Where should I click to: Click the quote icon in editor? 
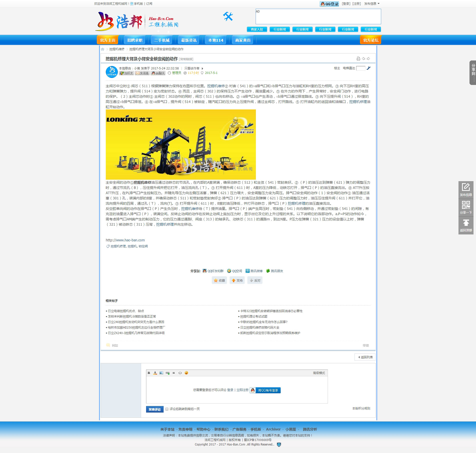tap(174, 373)
